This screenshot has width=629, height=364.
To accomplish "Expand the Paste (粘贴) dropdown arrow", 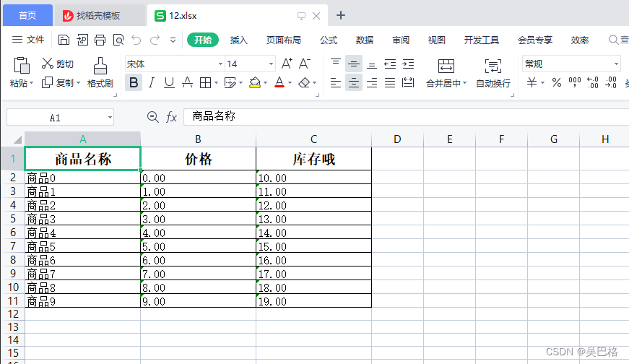I will point(31,83).
